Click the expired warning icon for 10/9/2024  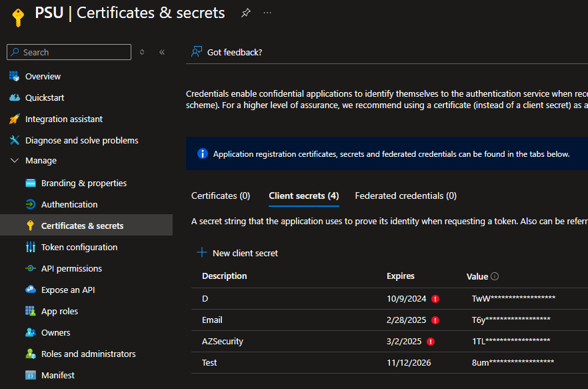(x=435, y=299)
